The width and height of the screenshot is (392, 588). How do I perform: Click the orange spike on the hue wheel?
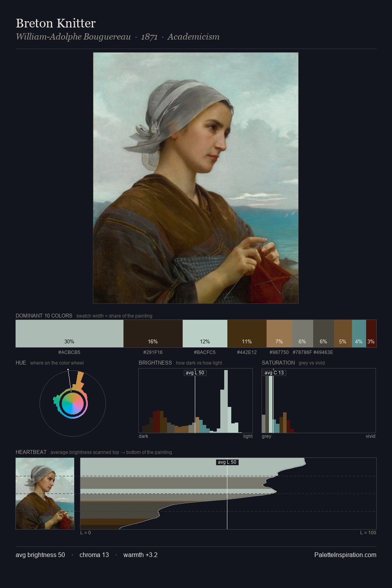tap(80, 381)
